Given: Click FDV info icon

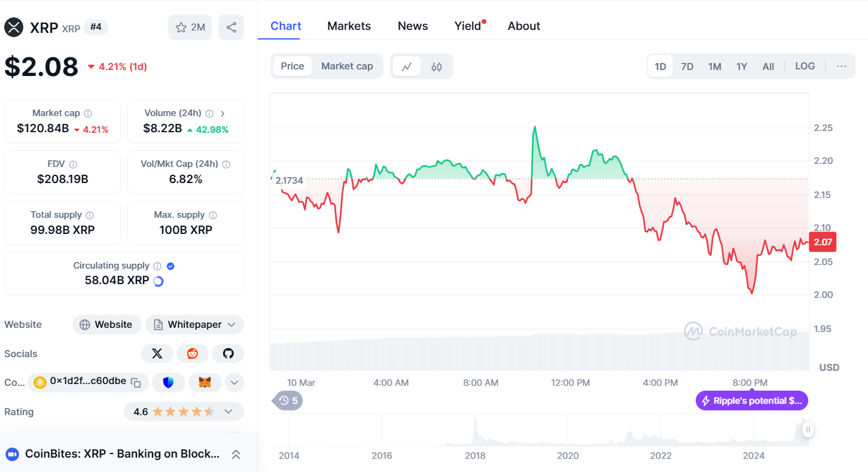Looking at the screenshot, I should click(73, 164).
